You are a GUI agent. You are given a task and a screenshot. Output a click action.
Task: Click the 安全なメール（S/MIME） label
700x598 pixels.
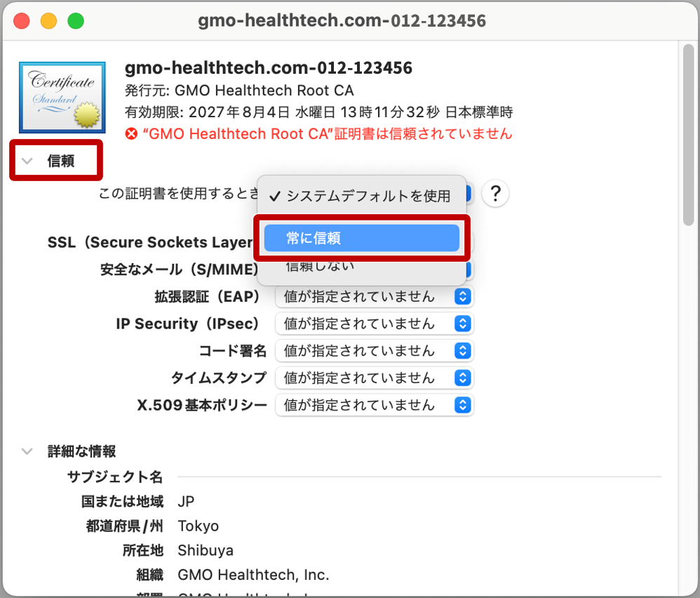[x=180, y=270]
